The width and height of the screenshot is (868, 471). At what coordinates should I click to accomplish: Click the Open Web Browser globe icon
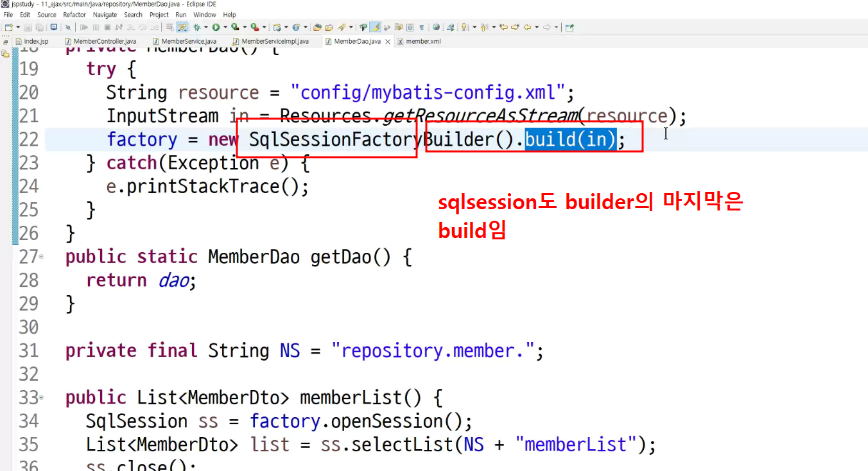436,28
